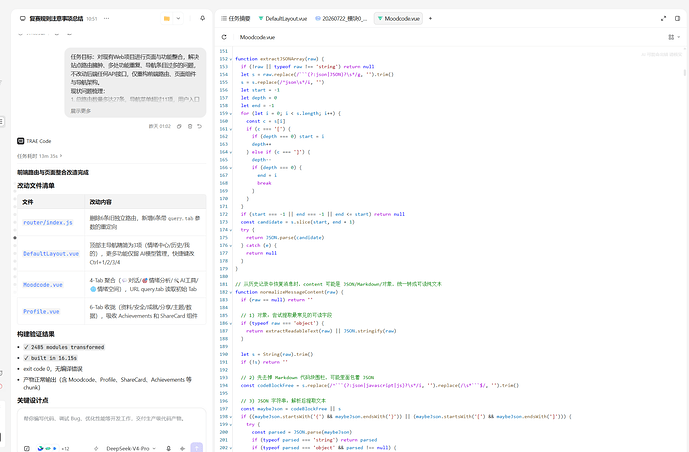Collapse the fold arrow at line 186
The height and width of the screenshot is (452, 689).
click(231, 323)
